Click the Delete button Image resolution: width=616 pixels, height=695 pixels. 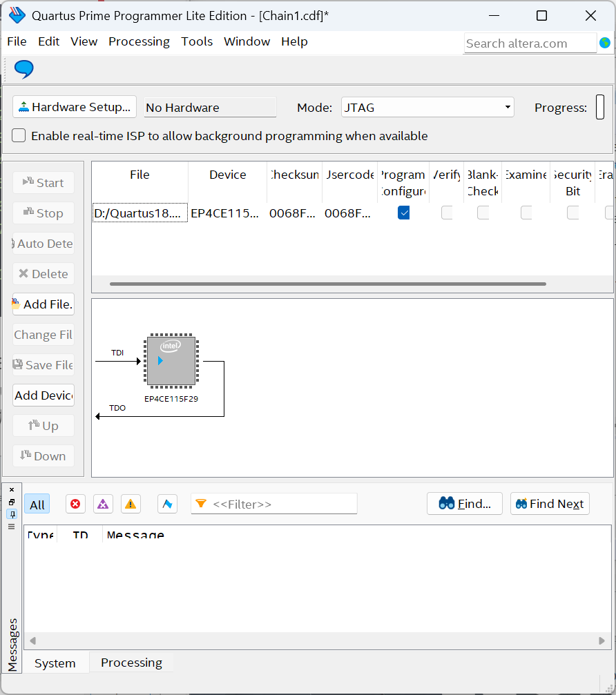tap(44, 274)
